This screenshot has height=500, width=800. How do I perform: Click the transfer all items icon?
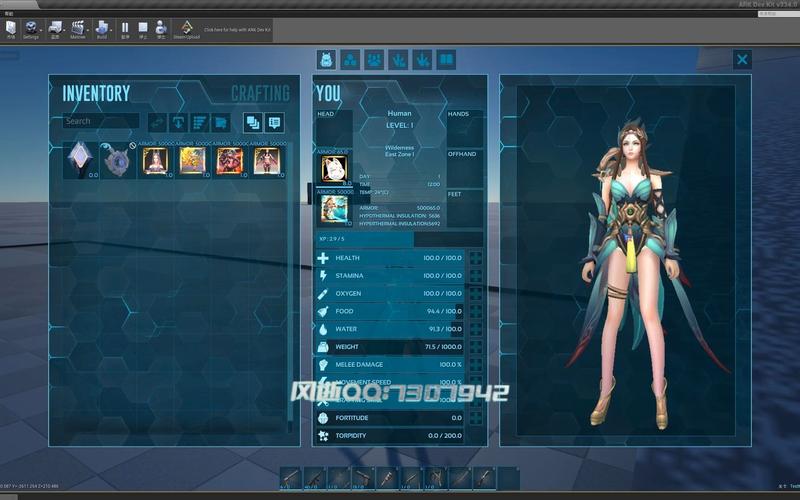coord(157,122)
